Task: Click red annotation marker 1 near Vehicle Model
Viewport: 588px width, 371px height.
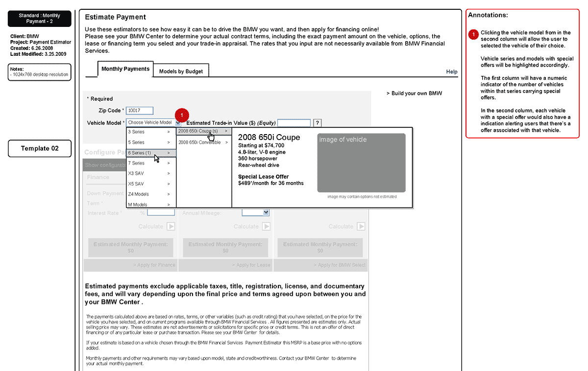Action: [x=181, y=115]
